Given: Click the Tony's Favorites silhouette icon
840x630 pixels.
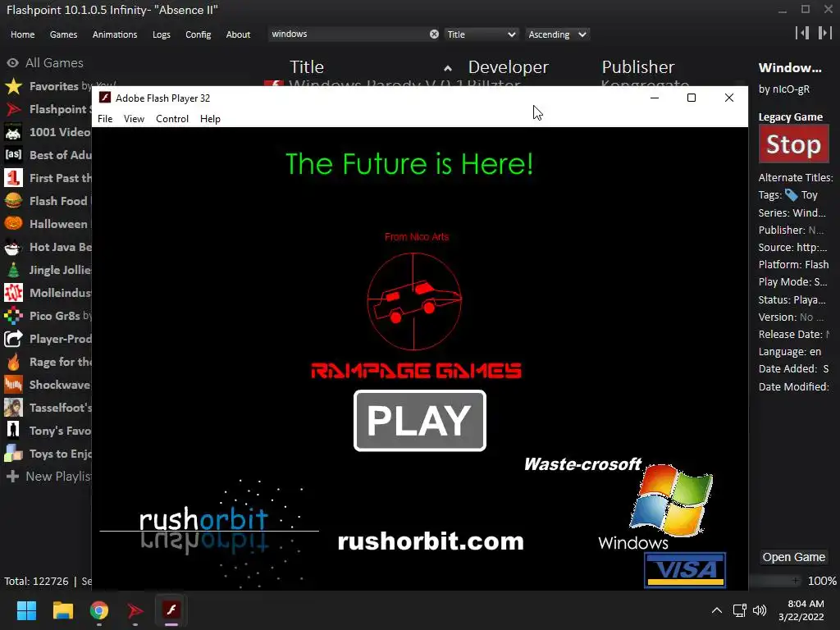Looking at the screenshot, I should [13, 431].
